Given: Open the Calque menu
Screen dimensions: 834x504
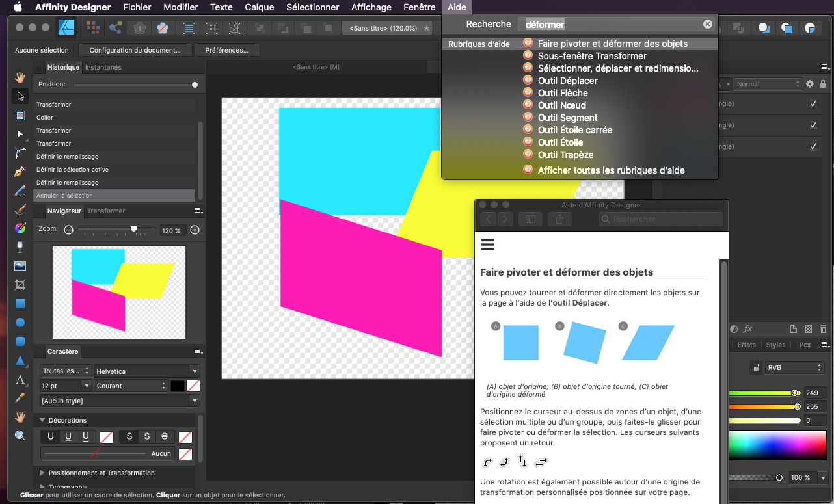Looking at the screenshot, I should click(260, 7).
